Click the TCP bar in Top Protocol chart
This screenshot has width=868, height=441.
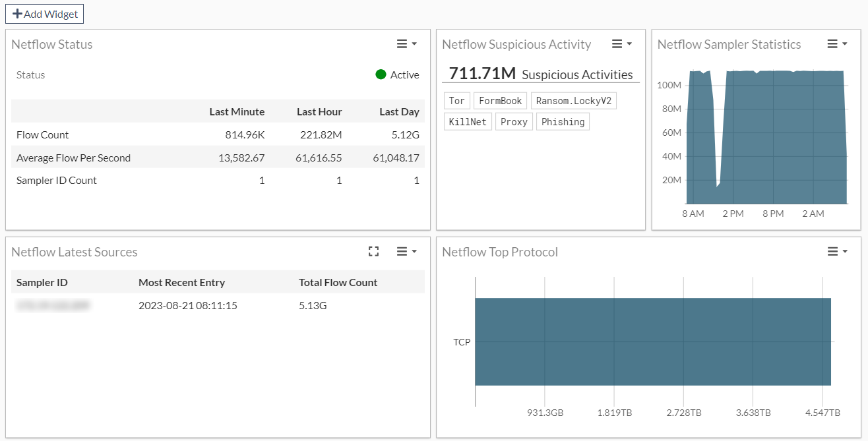pyautogui.click(x=653, y=341)
